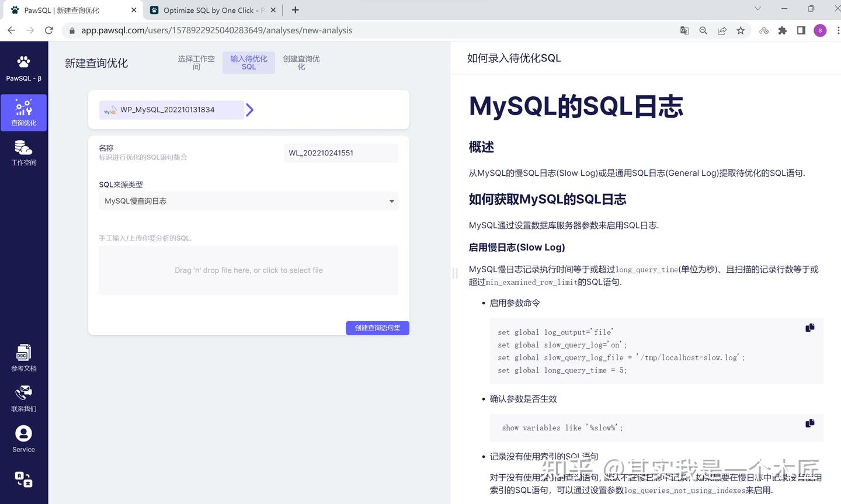The width and height of the screenshot is (841, 504).
Task: Open 参考文档 in the sidebar
Action: 23,357
